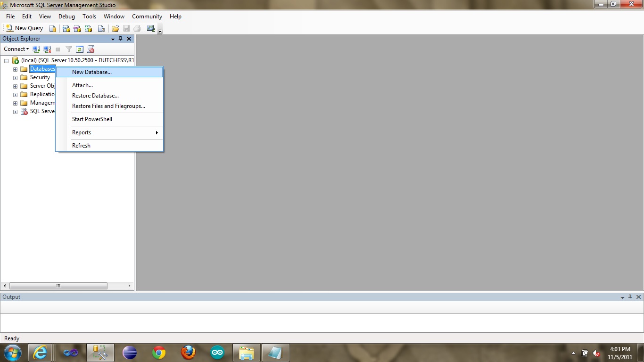The width and height of the screenshot is (644, 362).
Task: Select the DMX query toolbar icon
Action: click(77, 28)
